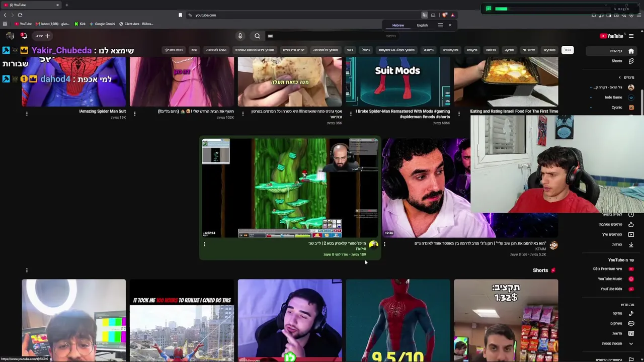Open the browser translate icon

coord(424,15)
